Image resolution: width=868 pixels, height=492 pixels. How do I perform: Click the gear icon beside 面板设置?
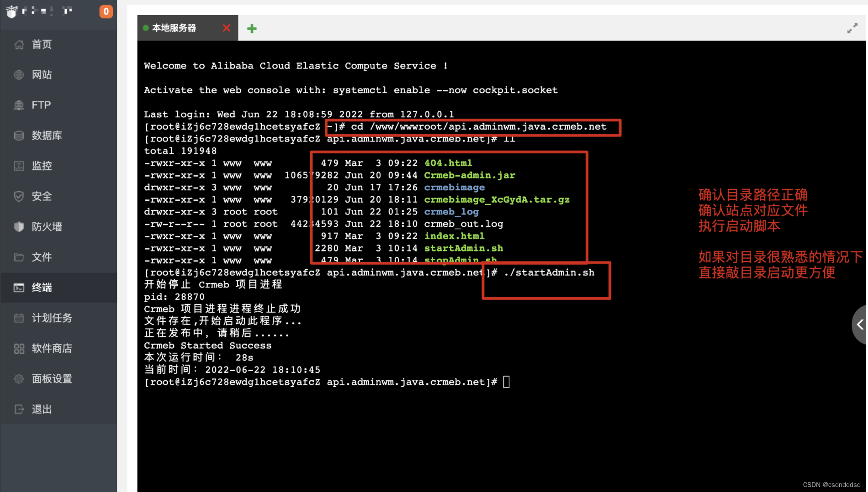[19, 379]
